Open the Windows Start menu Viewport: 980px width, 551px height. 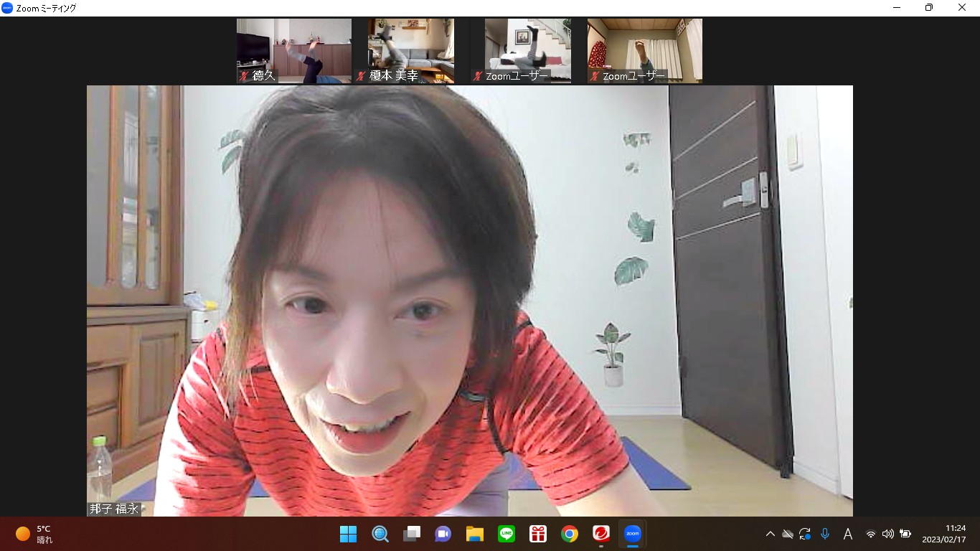point(348,534)
